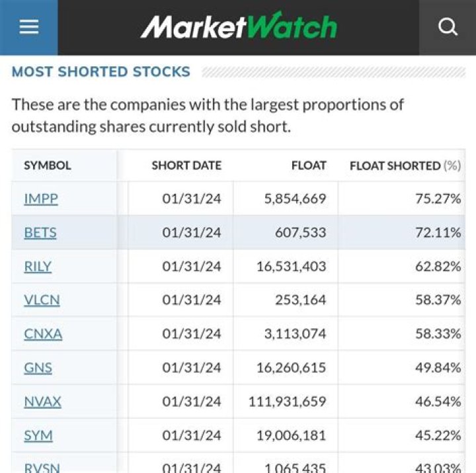The height and width of the screenshot is (473, 476).
Task: Click BETS short date cell
Action: click(x=192, y=233)
